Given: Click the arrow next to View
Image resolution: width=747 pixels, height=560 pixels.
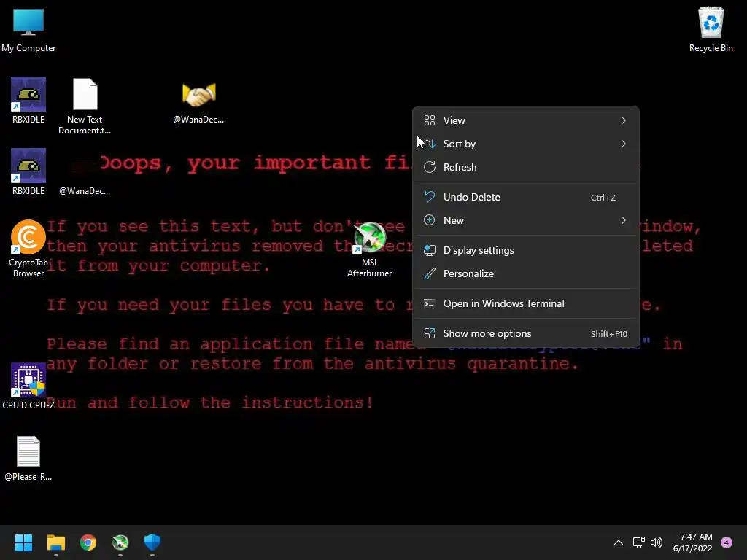Looking at the screenshot, I should point(624,120).
